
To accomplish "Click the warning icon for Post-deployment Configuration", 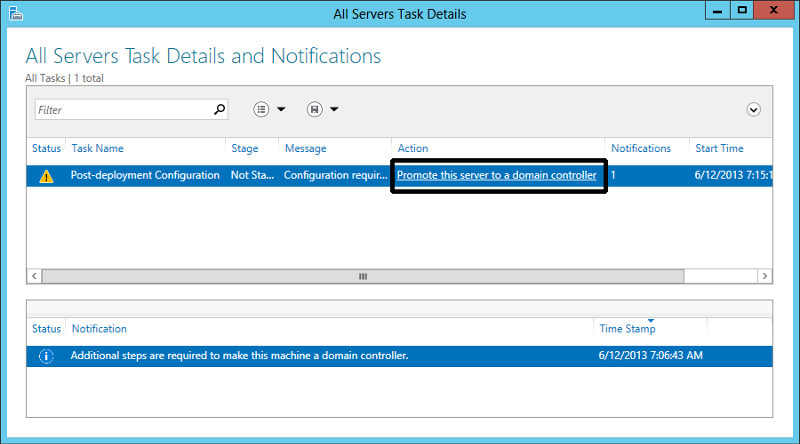I will tap(46, 177).
